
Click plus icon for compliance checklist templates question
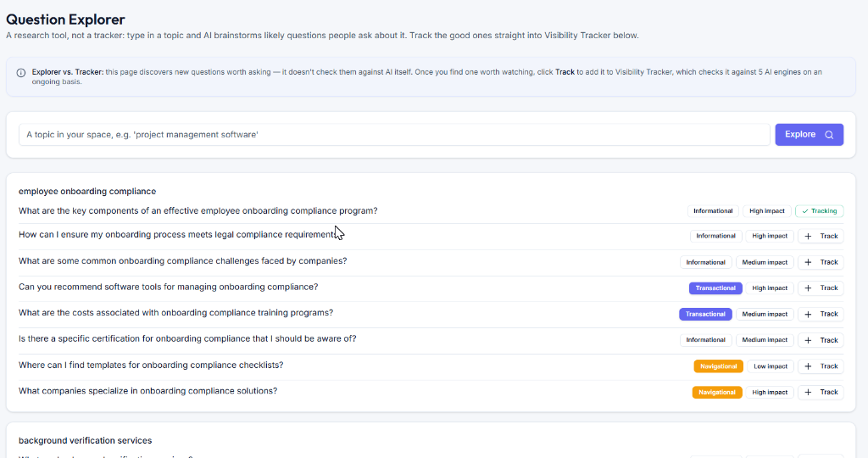click(808, 366)
